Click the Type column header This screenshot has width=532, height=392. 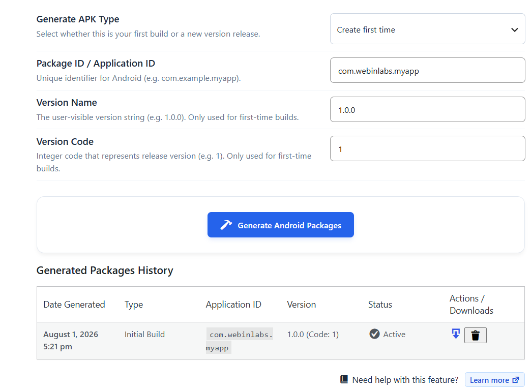click(x=134, y=305)
